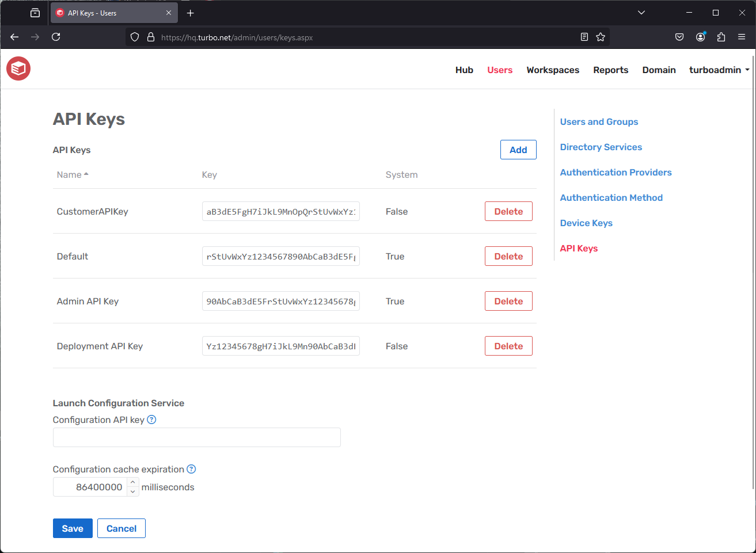Click the padlock site security icon

[x=150, y=37]
